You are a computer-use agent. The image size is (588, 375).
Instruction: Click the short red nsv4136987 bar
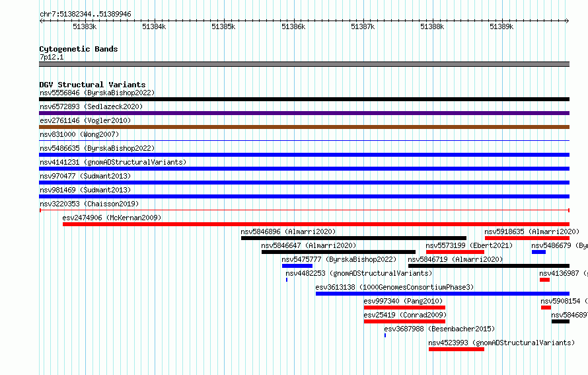point(544,280)
